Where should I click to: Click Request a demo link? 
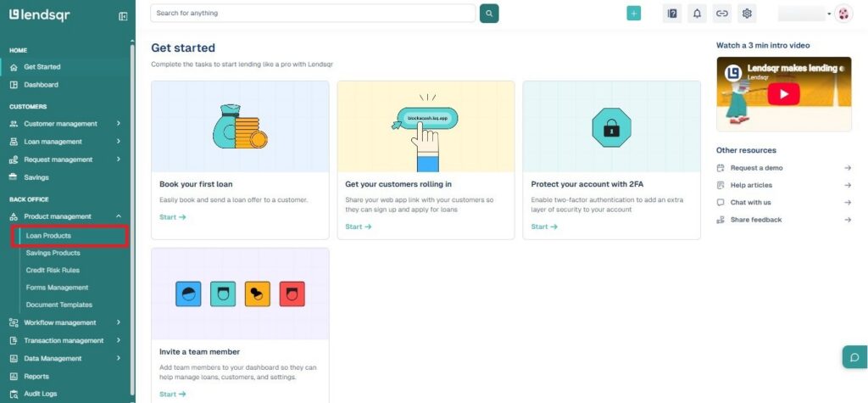756,168
